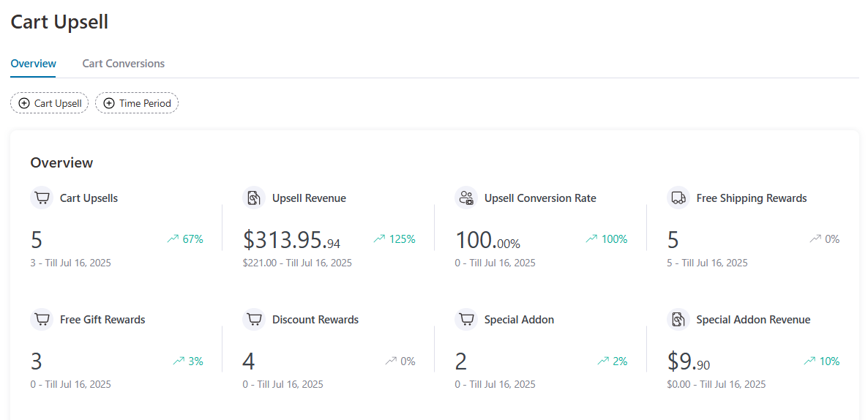Click the Special Addon cart icon

tap(466, 319)
